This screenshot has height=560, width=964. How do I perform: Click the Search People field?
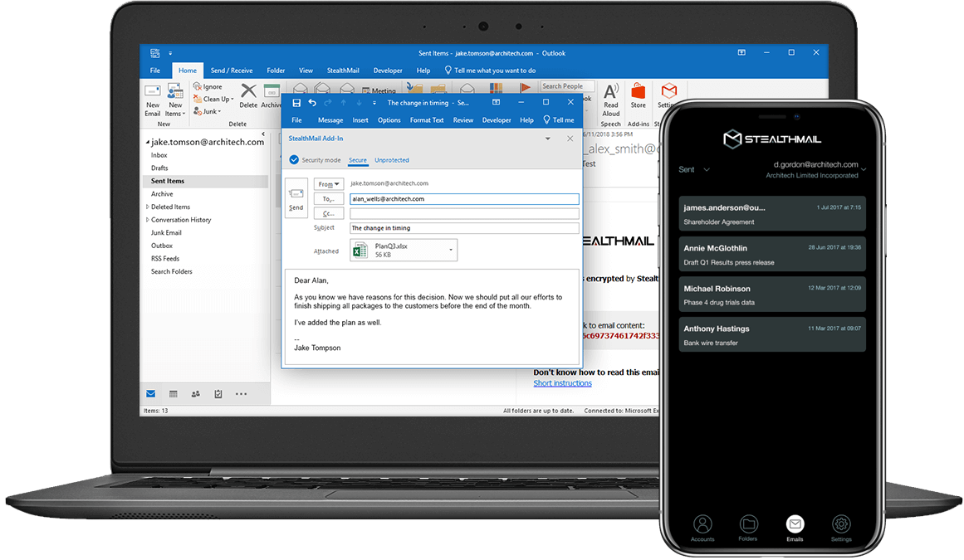tap(567, 86)
